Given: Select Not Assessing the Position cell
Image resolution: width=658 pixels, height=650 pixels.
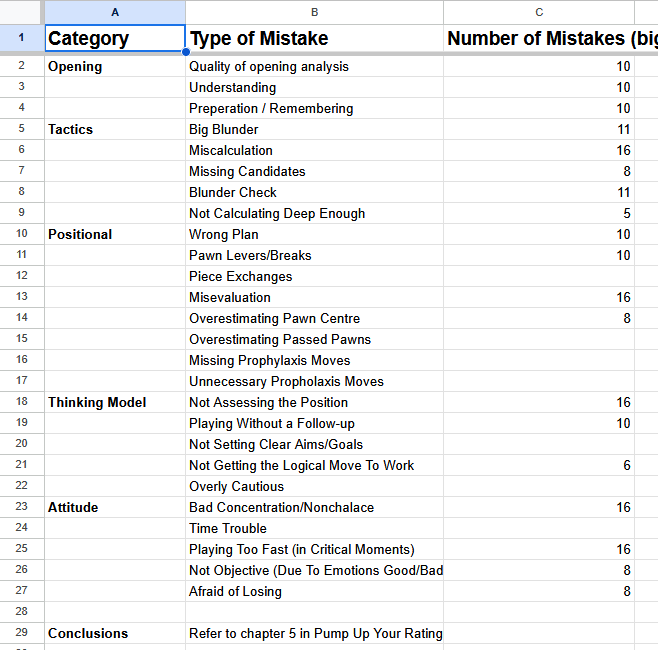Looking at the screenshot, I should coord(314,402).
